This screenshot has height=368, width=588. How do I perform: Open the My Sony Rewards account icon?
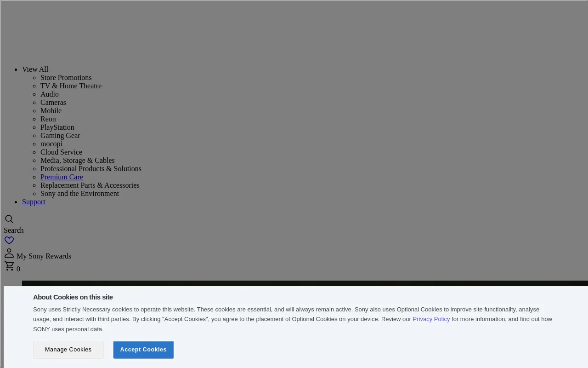[9, 253]
